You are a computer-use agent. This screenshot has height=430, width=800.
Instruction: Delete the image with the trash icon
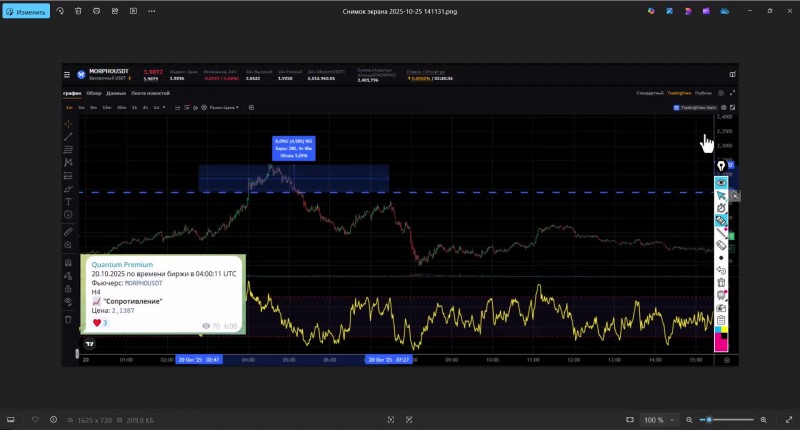pyautogui.click(x=78, y=11)
